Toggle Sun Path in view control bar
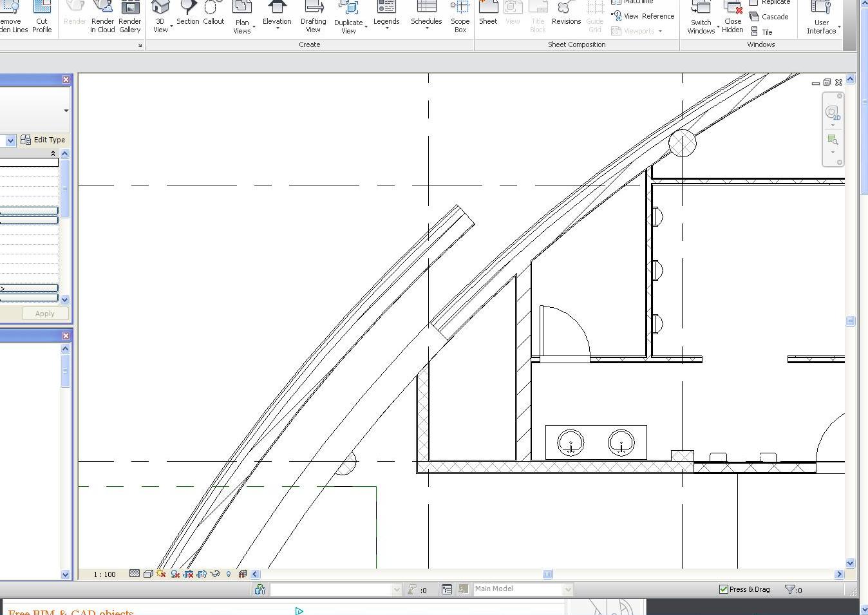This screenshot has width=868, height=615. click(161, 574)
